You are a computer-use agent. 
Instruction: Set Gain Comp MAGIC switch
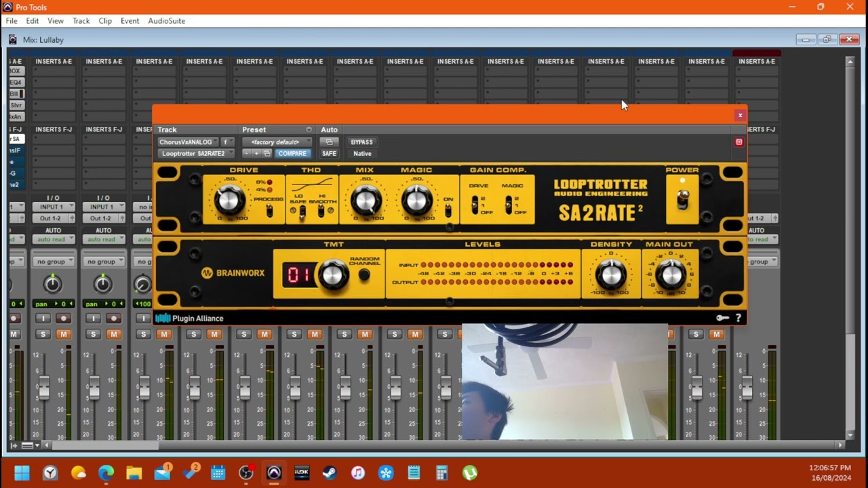click(x=507, y=204)
